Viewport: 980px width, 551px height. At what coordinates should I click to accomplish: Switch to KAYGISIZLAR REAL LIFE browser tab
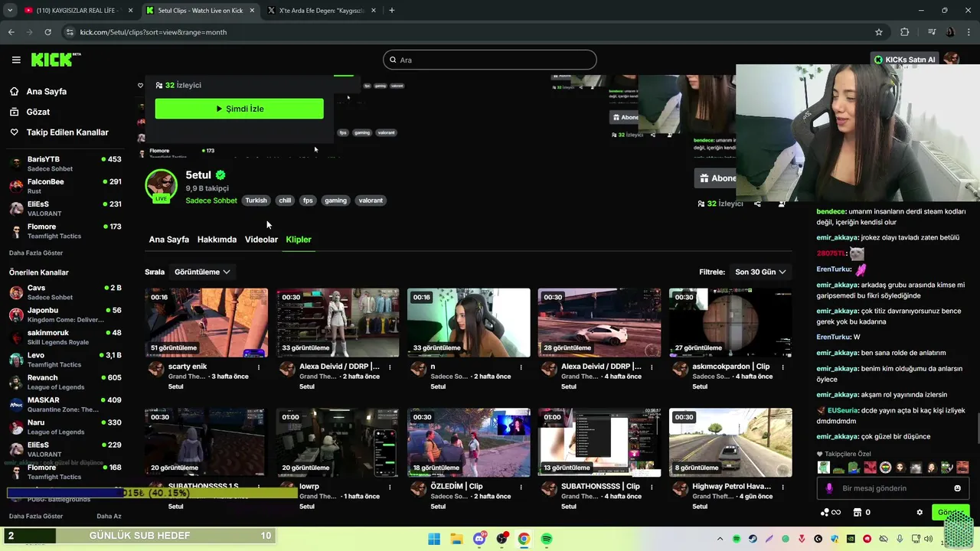(x=78, y=11)
